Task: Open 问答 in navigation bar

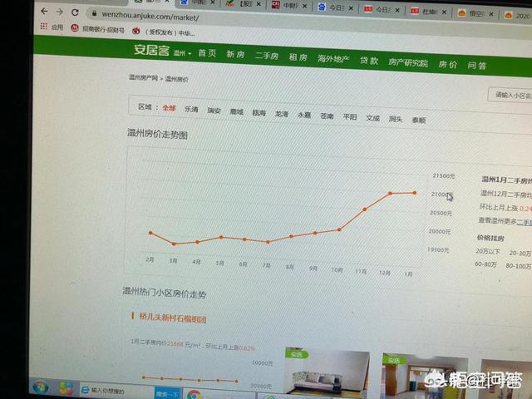Action: (x=477, y=66)
